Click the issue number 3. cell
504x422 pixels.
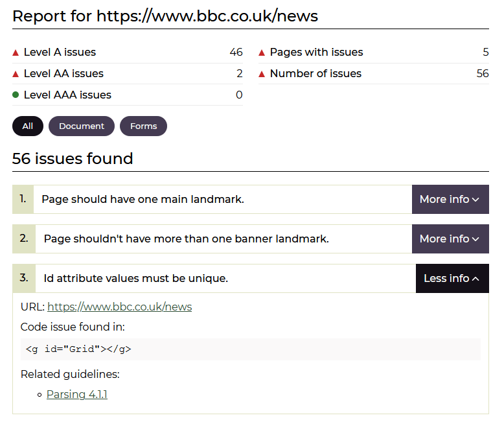tap(24, 278)
